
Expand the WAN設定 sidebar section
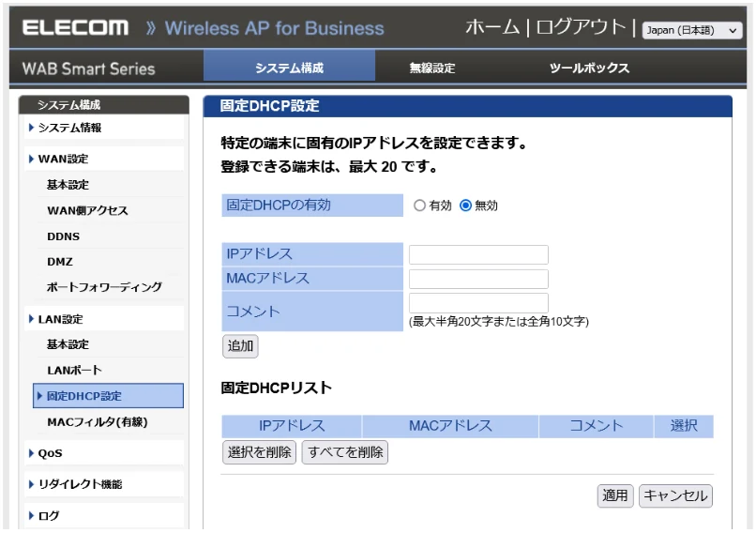(x=104, y=159)
